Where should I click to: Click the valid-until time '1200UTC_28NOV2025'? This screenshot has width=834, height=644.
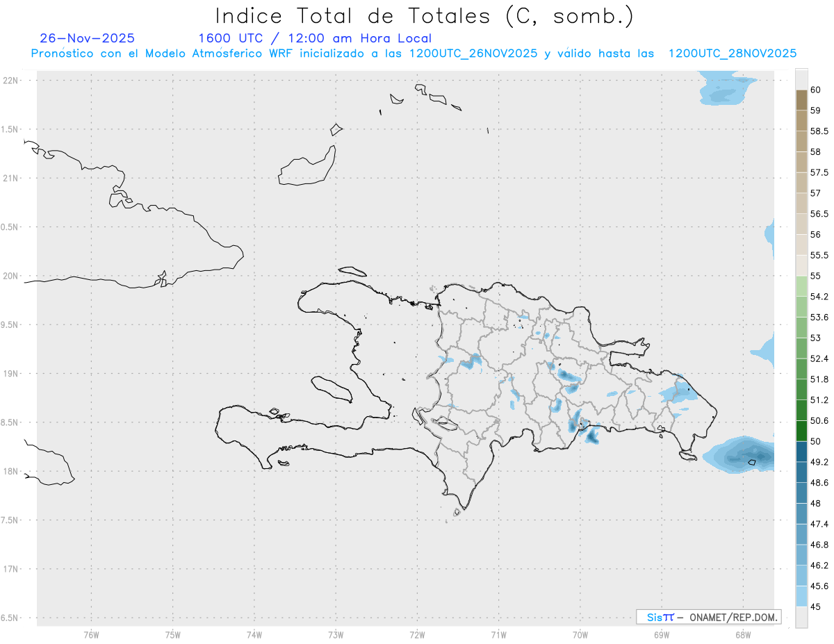(x=733, y=53)
